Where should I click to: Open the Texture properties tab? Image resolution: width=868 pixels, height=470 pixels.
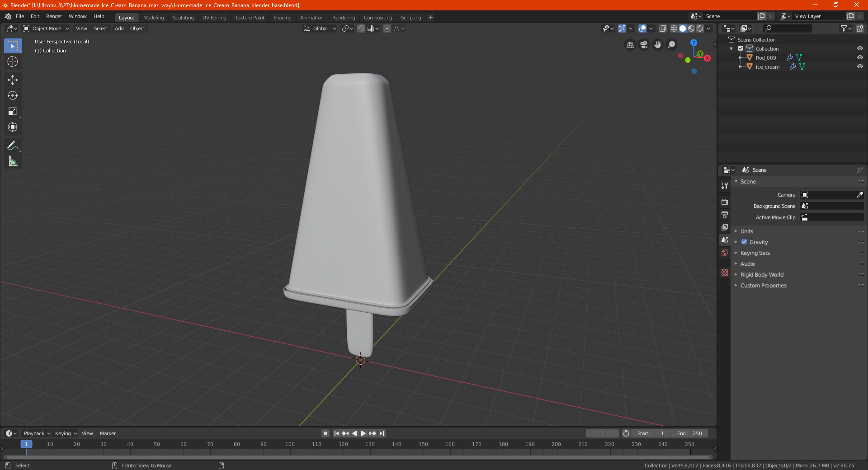[725, 273]
